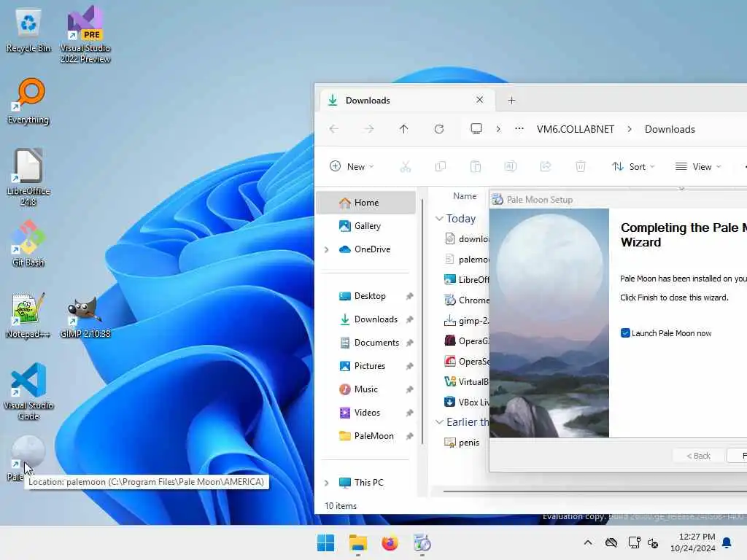Close the Downloads tab
The height and width of the screenshot is (560, 747).
480,99
